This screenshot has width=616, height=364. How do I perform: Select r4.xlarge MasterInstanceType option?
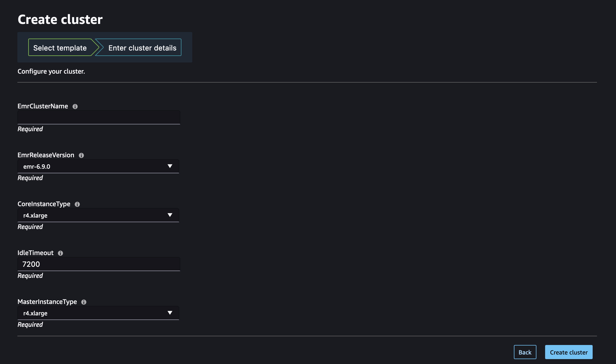(98, 312)
